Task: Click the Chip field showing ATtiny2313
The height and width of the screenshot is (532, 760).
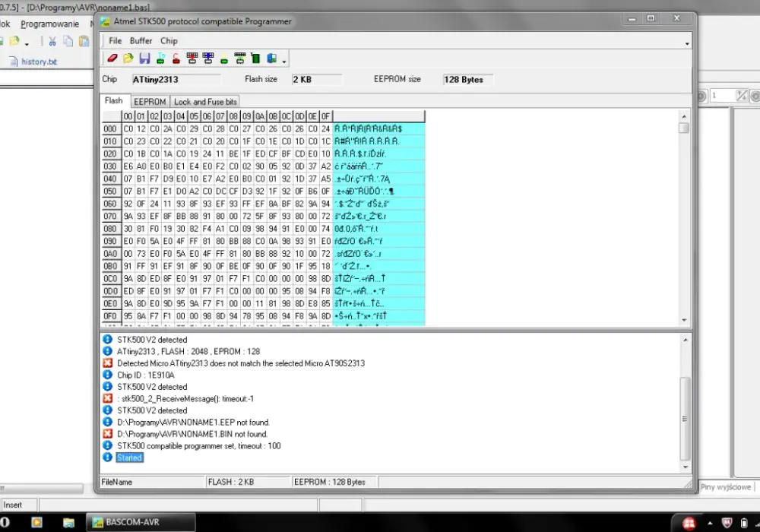Action: (x=176, y=80)
